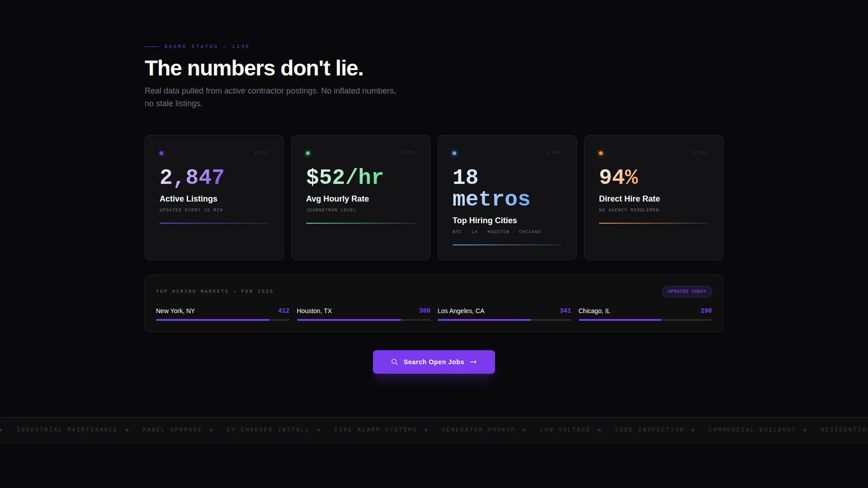Click the blue status dot on Top Hiring Cities card
The width and height of the screenshot is (868, 488).
pyautogui.click(x=454, y=153)
